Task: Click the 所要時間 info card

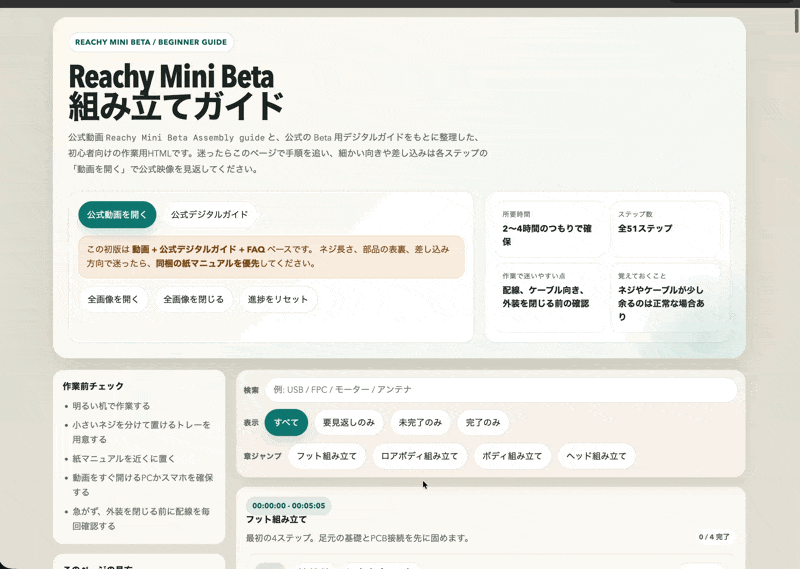Action: tap(546, 228)
